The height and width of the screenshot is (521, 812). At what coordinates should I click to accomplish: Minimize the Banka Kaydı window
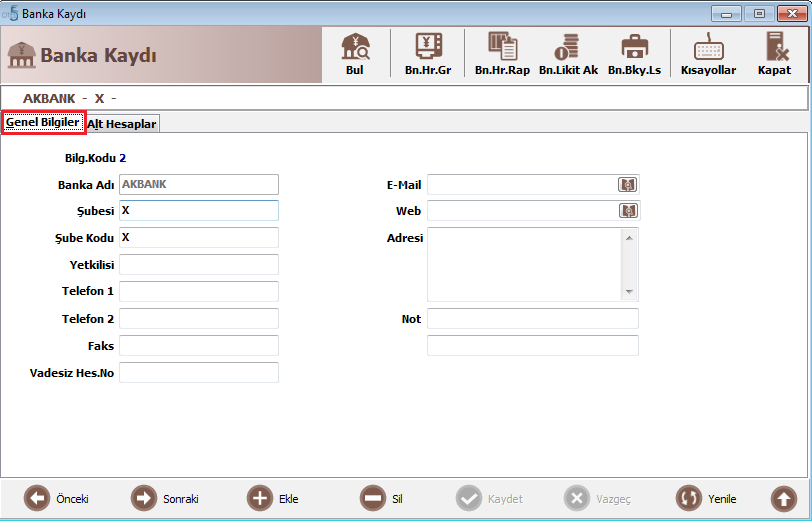pos(726,13)
